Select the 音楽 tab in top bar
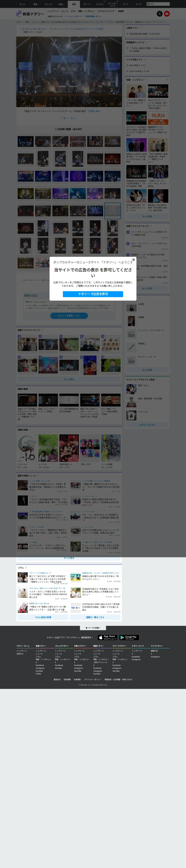186x868 pixels. [35, 4]
